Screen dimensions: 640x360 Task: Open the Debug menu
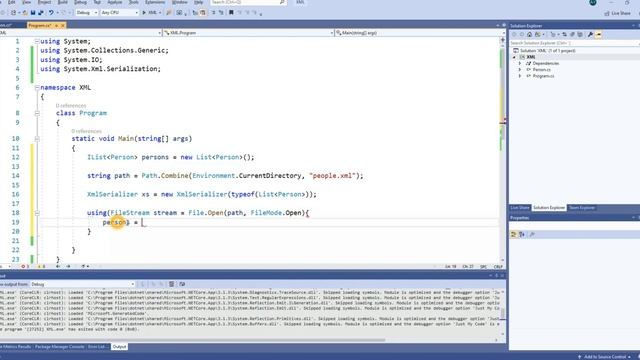(x=80, y=2)
